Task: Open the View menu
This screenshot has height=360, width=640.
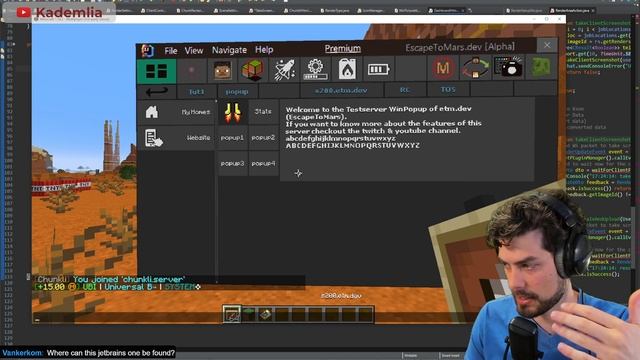Action: 193,50
